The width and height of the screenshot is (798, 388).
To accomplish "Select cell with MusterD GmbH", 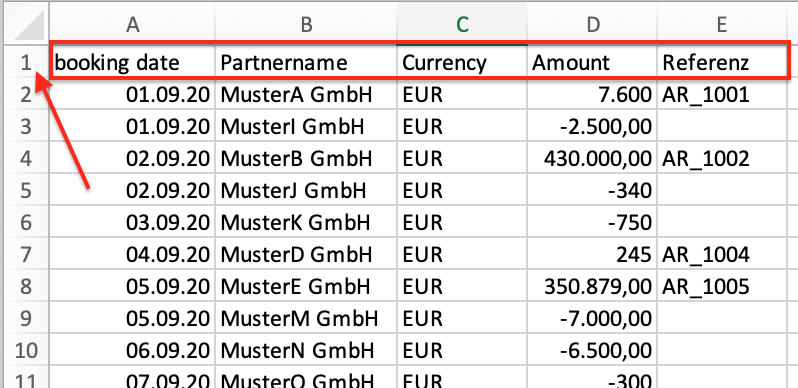I will click(306, 255).
